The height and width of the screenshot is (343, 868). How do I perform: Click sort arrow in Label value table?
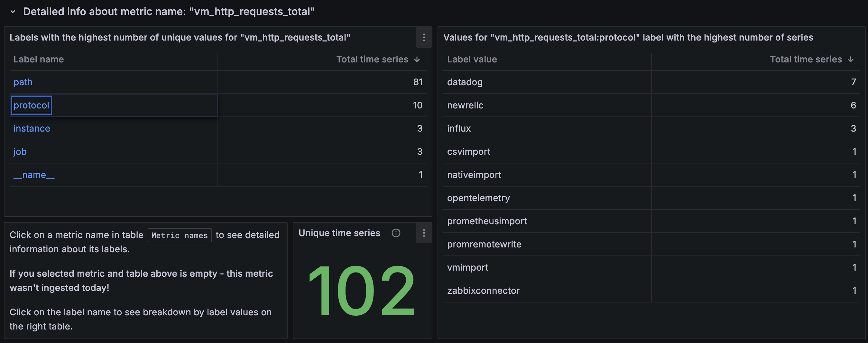click(851, 60)
